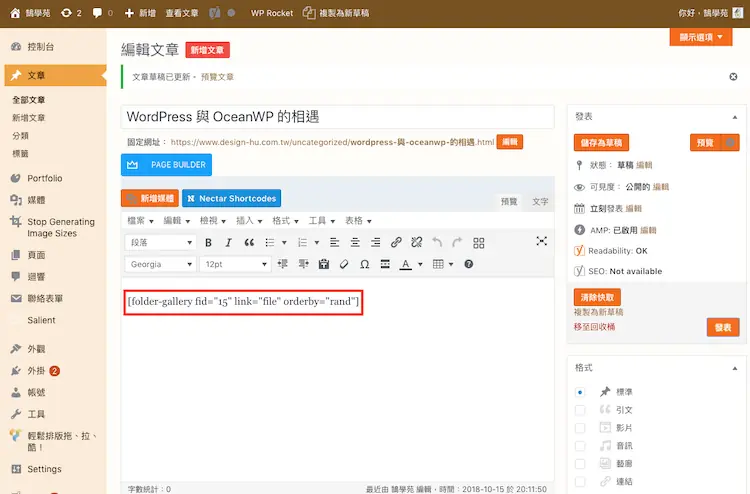Align text left

coord(334,242)
